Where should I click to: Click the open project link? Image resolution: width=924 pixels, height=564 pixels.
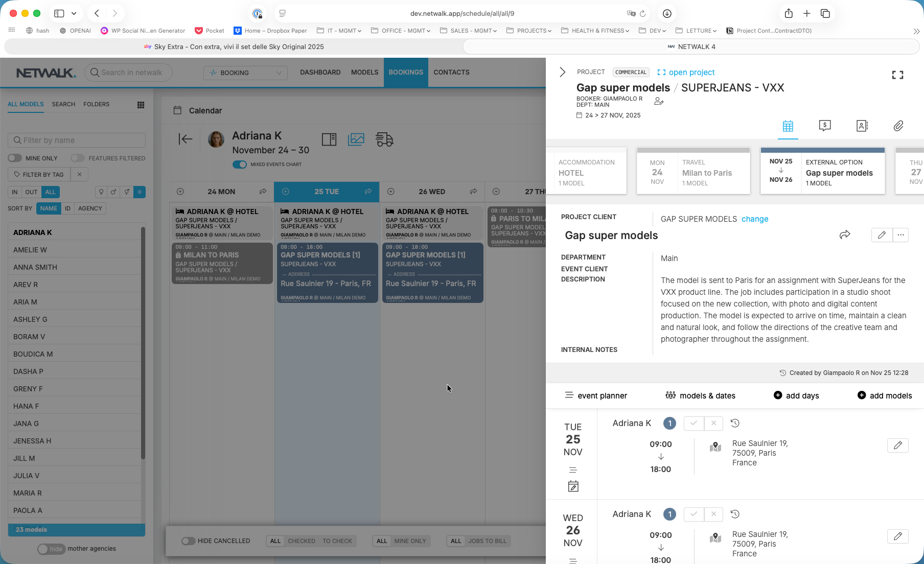[x=686, y=73]
